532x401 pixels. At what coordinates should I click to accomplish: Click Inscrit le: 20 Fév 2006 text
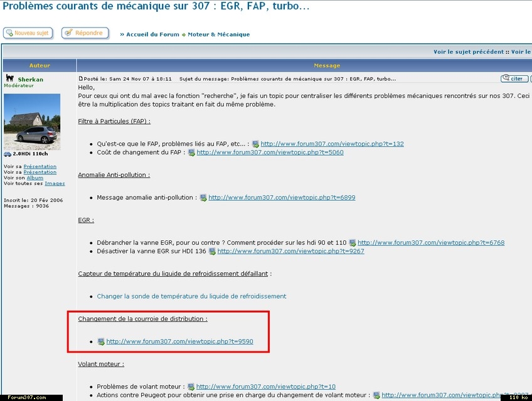point(33,200)
